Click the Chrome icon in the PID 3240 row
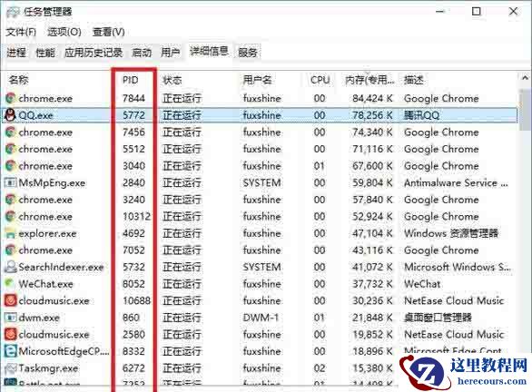The height and width of the screenshot is (392, 532). [11, 200]
